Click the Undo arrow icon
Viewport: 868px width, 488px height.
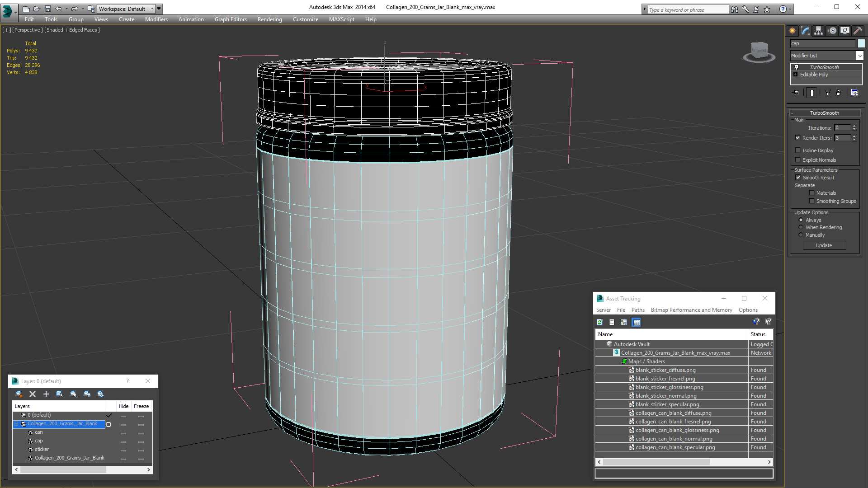tap(59, 9)
